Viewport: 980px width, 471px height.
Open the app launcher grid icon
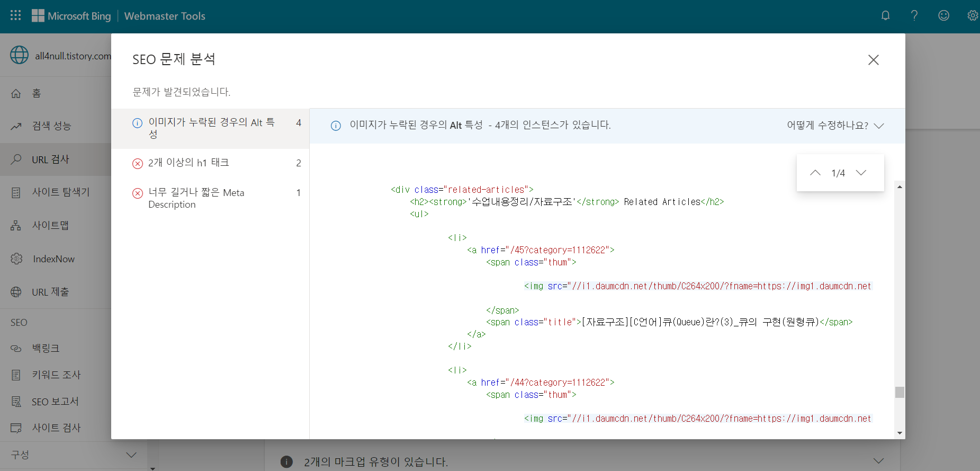point(16,15)
